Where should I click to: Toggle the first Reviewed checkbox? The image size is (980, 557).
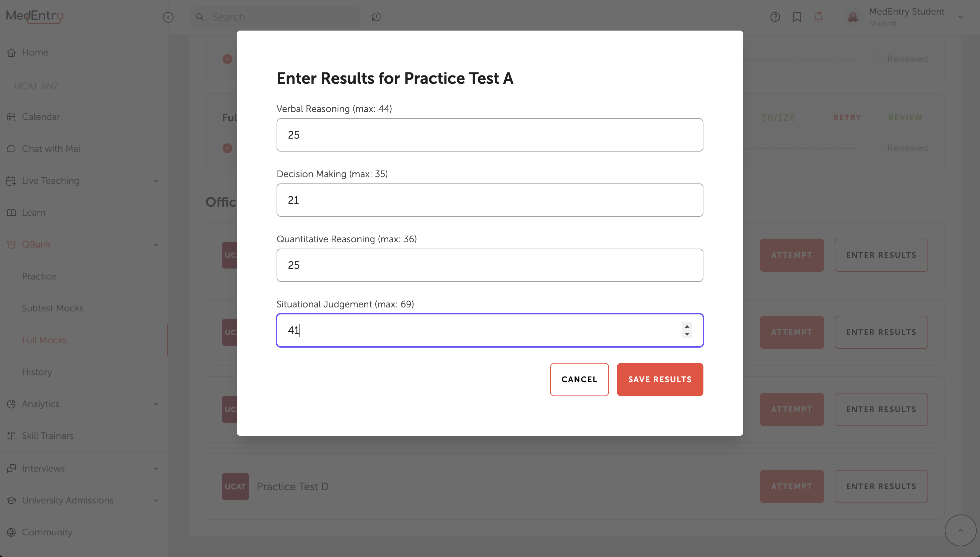[876, 59]
